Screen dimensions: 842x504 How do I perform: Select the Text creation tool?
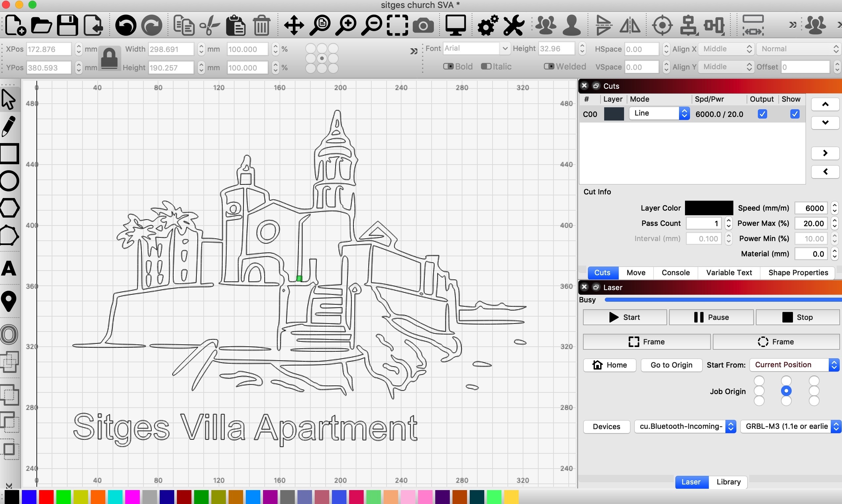(9, 269)
